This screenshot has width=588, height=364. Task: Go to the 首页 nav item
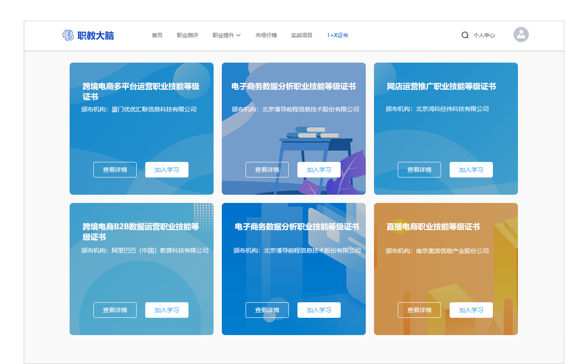coord(157,35)
